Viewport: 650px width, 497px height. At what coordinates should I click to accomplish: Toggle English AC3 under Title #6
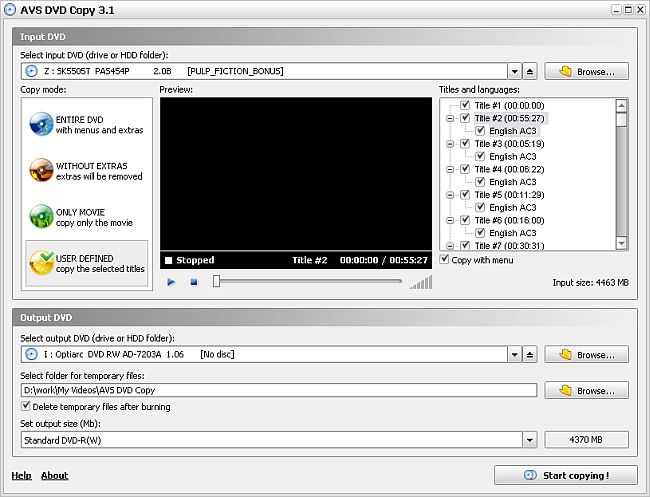pos(480,233)
